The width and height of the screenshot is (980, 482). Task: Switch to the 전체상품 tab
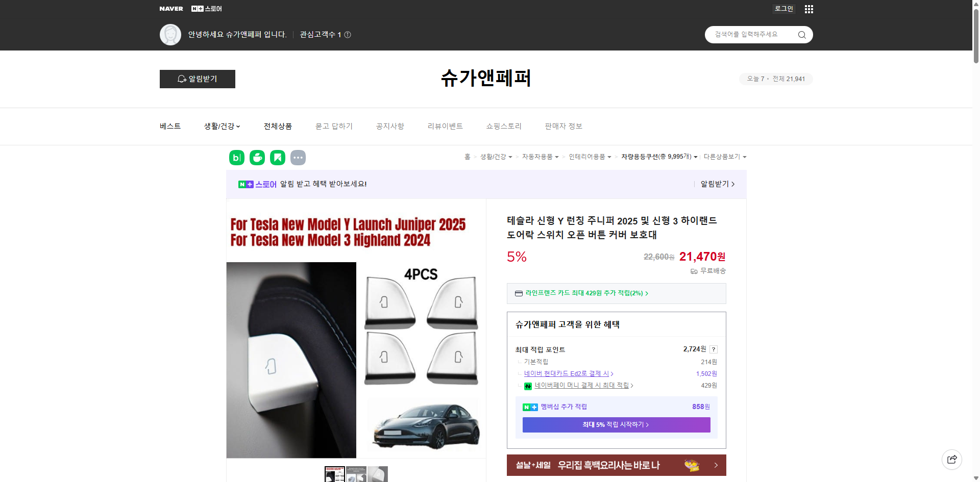(277, 126)
